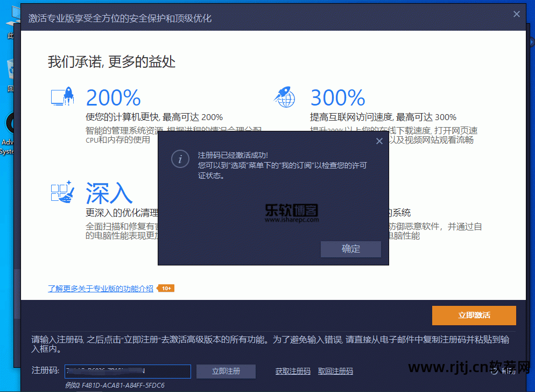This screenshot has width=535, height=392.
Task: Click the 取回注册码 link
Action: tap(335, 372)
